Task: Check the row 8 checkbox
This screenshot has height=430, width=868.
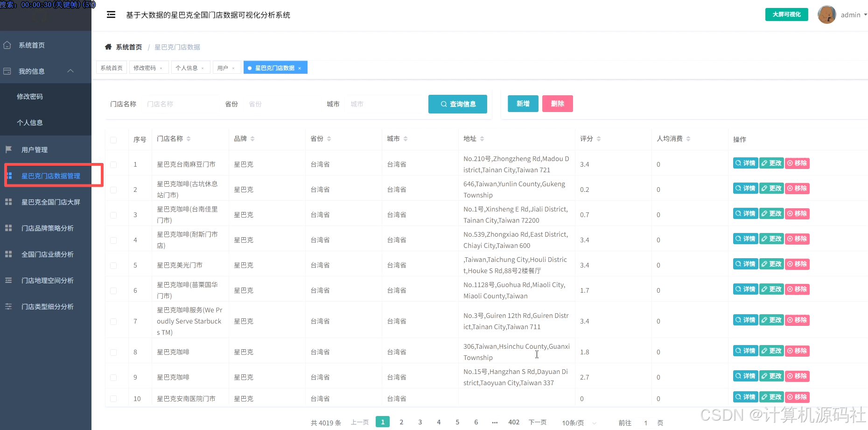Action: (113, 352)
